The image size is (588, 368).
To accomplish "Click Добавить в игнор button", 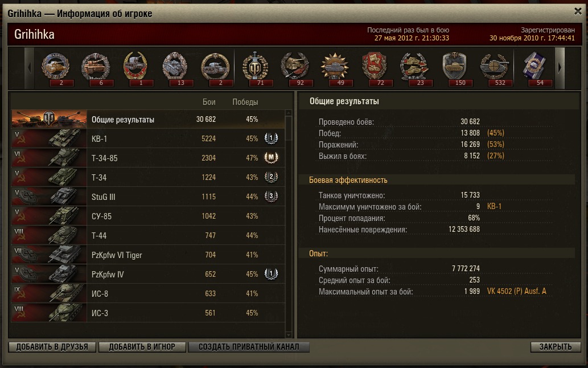I will pyautogui.click(x=142, y=347).
